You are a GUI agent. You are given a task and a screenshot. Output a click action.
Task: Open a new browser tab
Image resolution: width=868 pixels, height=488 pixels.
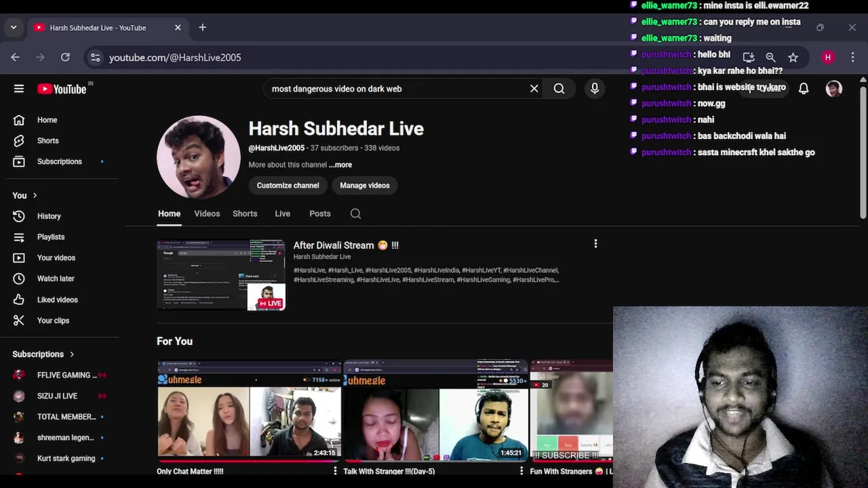202,28
